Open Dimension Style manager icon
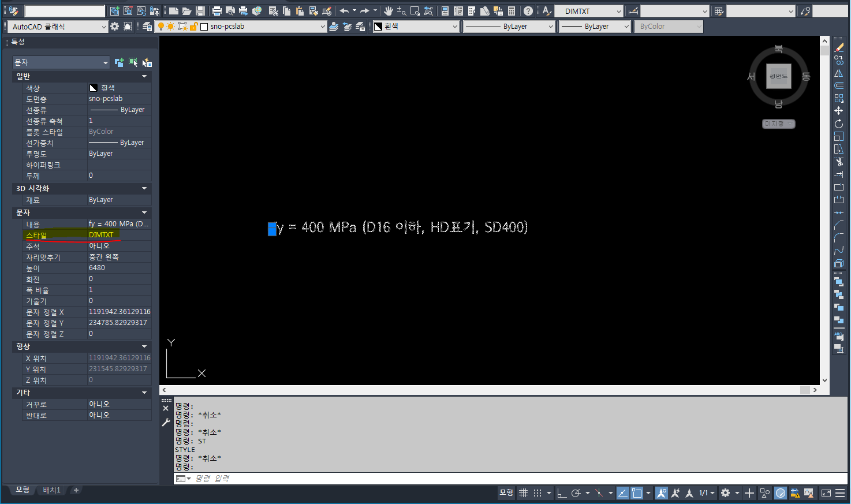 [x=633, y=11]
